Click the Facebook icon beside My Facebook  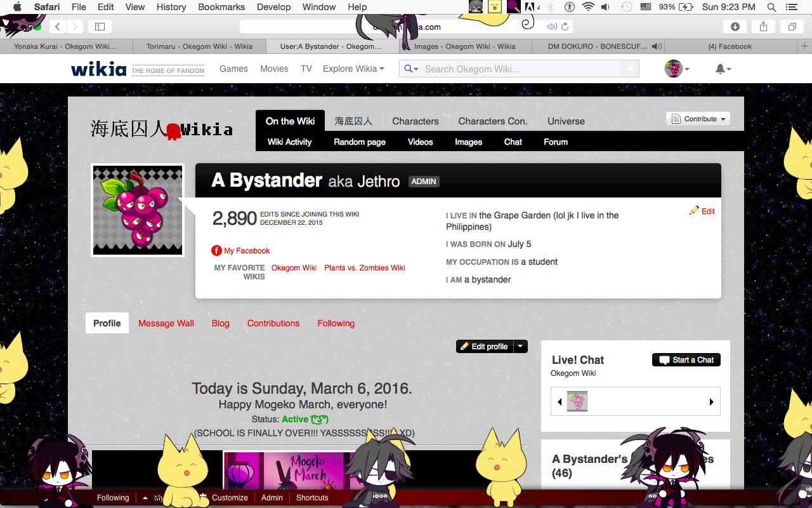216,251
